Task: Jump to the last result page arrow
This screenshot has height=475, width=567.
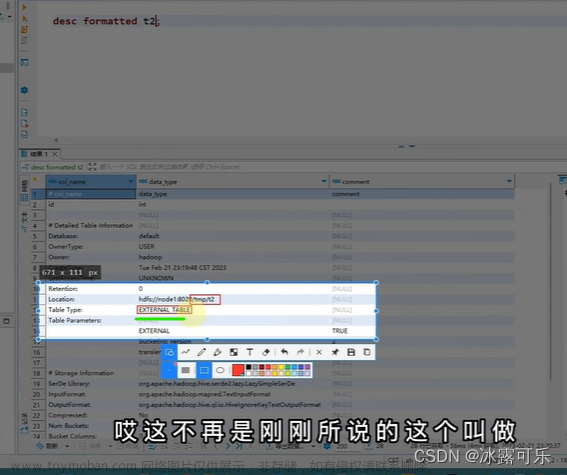Action: pos(239,446)
